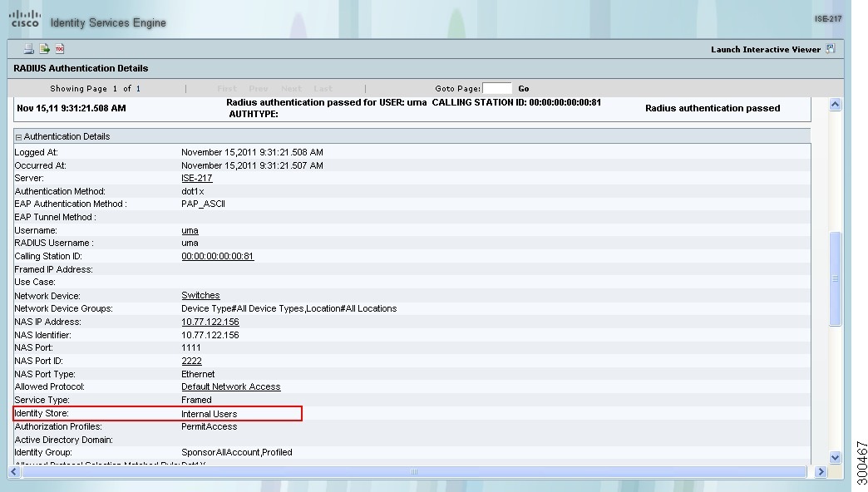Click the Identity Services Engine title
This screenshot has width=868, height=492.
[108, 22]
